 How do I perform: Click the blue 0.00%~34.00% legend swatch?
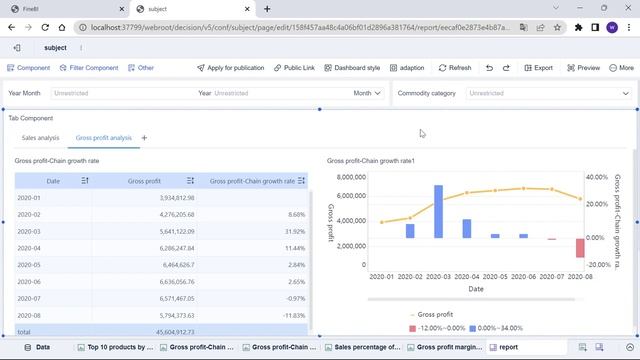pyautogui.click(x=473, y=328)
